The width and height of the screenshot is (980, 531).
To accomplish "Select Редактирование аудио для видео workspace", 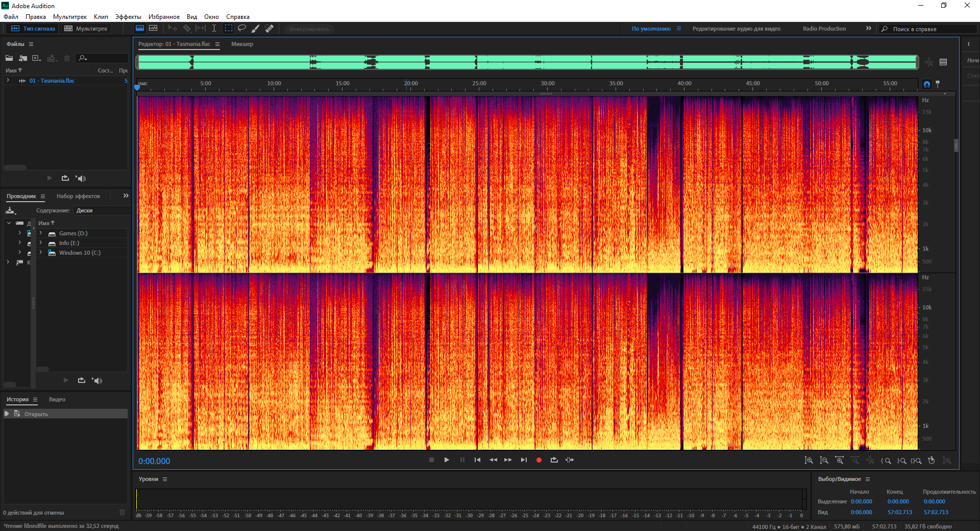I will point(737,29).
